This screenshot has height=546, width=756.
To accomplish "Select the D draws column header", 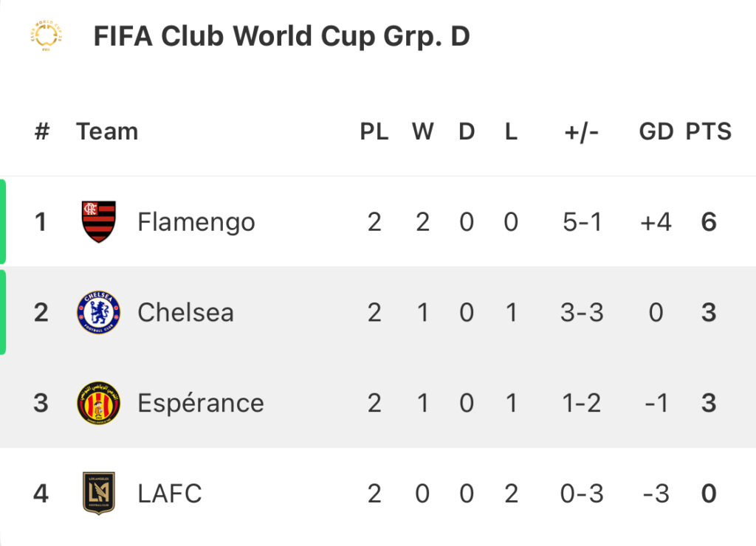I will 467,131.
